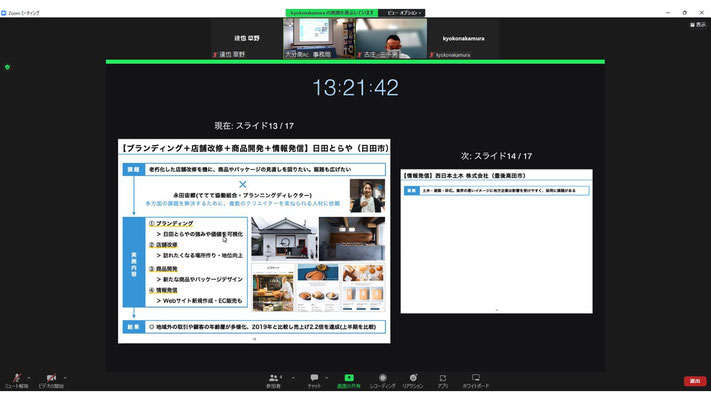711x400 pixels.
Task: Click the ① ブランディング heading on slide
Action: coord(171,224)
